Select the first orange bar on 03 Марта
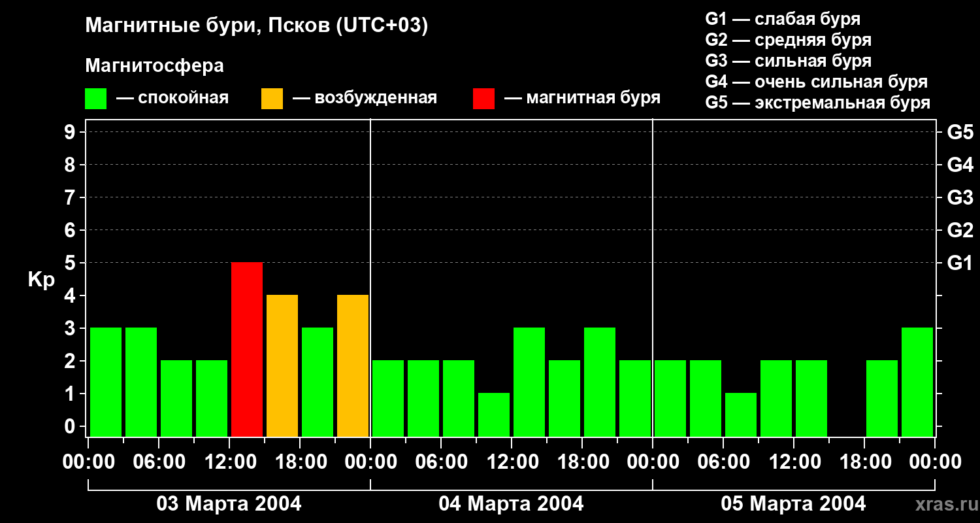This screenshot has height=523, width=980. (x=282, y=365)
